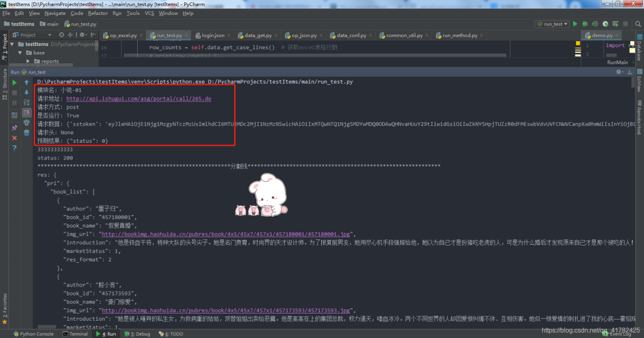This screenshot has width=644, height=338.
Task: Open the 457180001.jpg image URL link
Action: point(225,234)
